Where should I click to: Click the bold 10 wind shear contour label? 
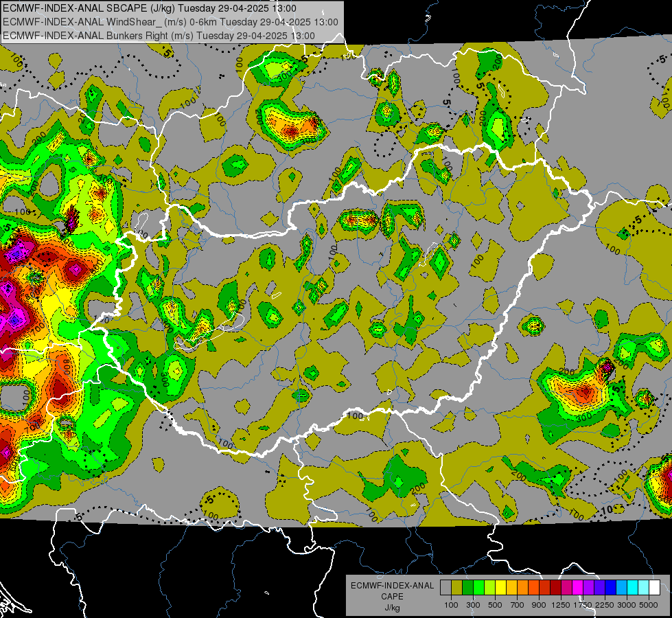(x=607, y=510)
